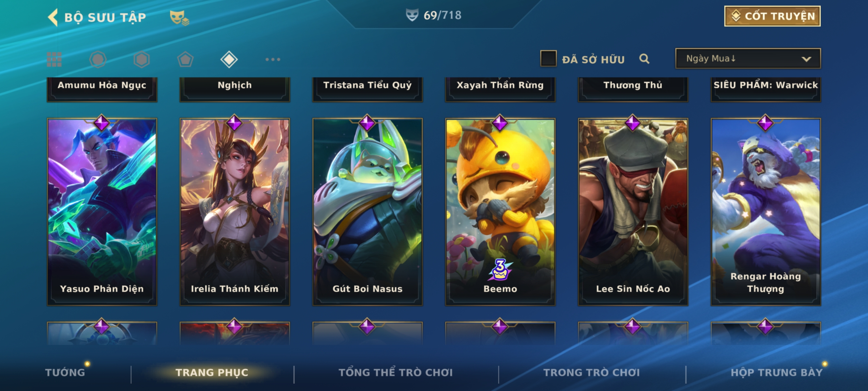Expand sort options with the chevron arrow

click(x=806, y=59)
